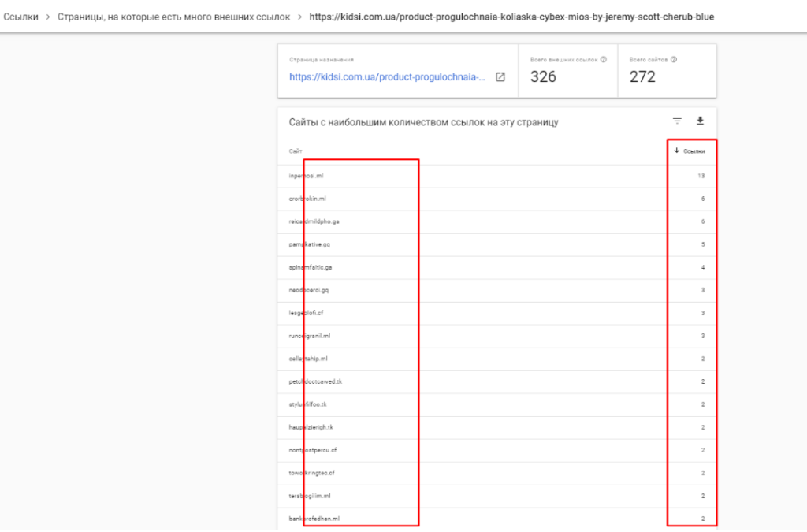Image resolution: width=807 pixels, height=532 pixels.
Task: Click help icon next to 'Всего сайтов'
Action: 674,59
